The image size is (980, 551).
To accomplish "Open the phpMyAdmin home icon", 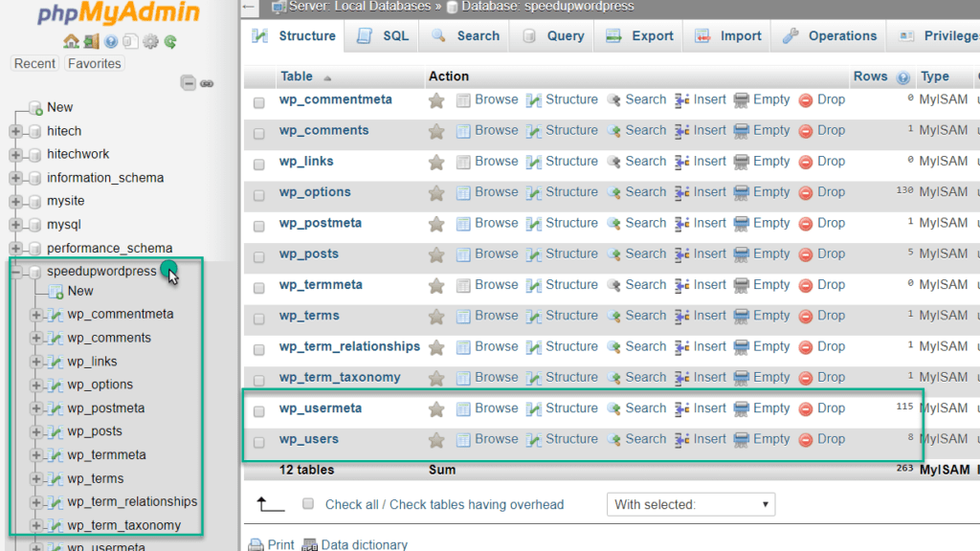I will 71,42.
